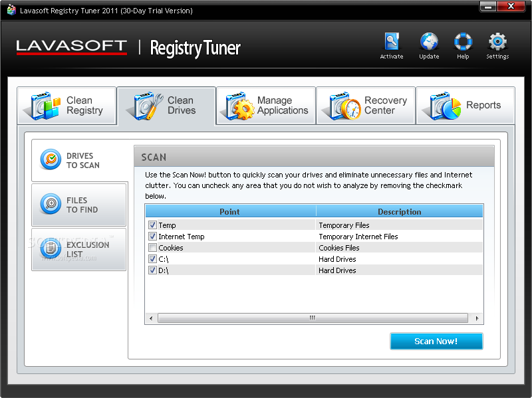This screenshot has height=398, width=532.
Task: Uncheck the Internet Temp checkbox
Action: (152, 237)
